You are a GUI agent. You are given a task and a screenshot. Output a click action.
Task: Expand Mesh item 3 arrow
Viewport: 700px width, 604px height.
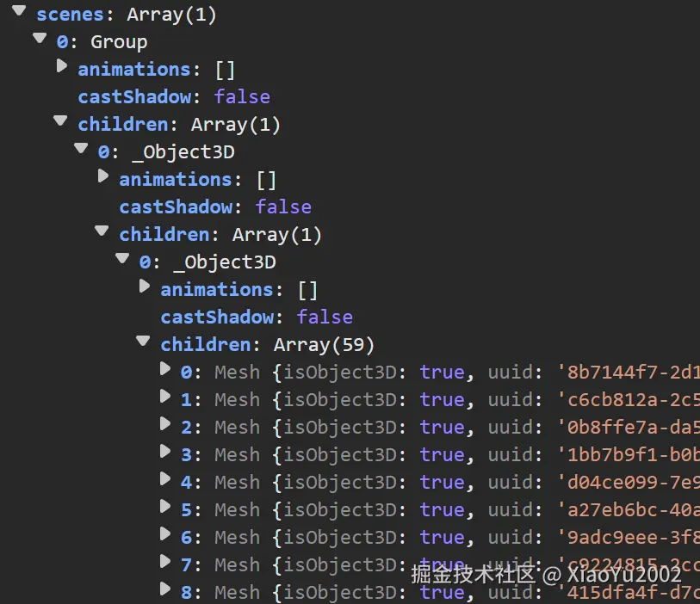pyautogui.click(x=165, y=452)
